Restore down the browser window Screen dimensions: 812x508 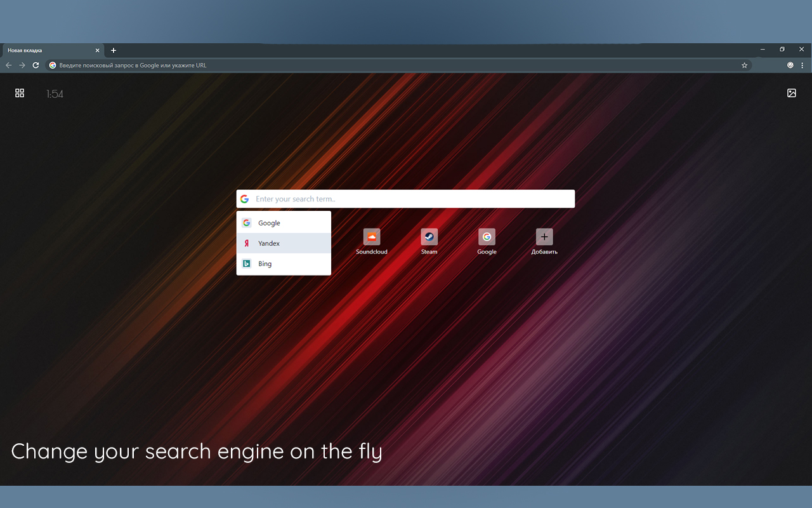pos(782,49)
